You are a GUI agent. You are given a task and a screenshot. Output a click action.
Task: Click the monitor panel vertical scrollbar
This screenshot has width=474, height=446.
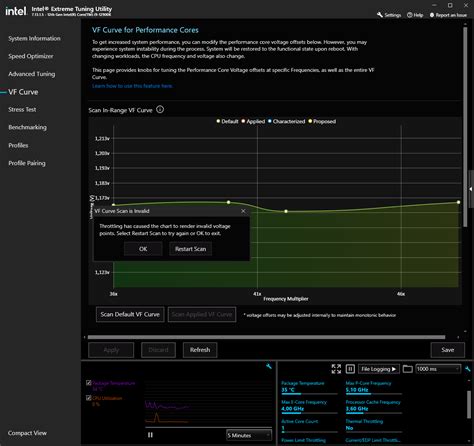point(469,404)
